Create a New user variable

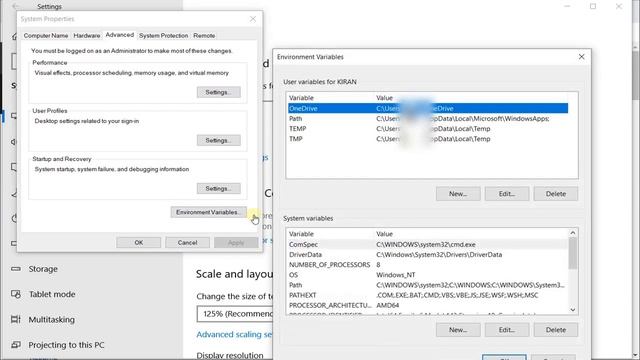pyautogui.click(x=458, y=194)
